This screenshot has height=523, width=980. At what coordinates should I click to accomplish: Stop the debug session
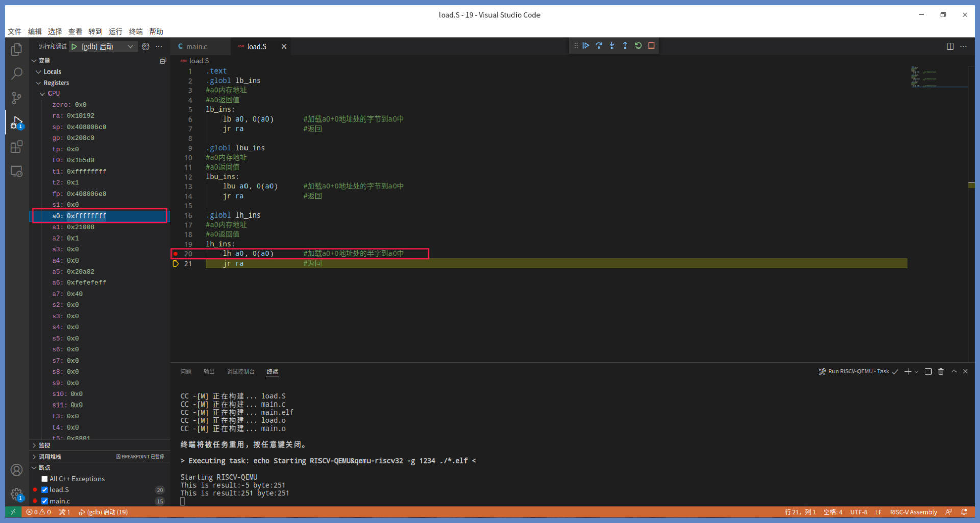pyautogui.click(x=651, y=46)
